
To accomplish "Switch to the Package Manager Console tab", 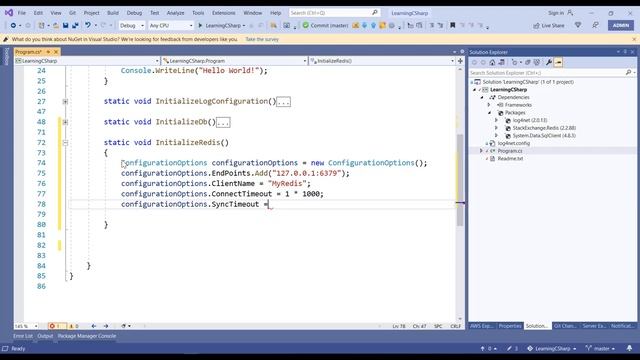I will pos(87,336).
